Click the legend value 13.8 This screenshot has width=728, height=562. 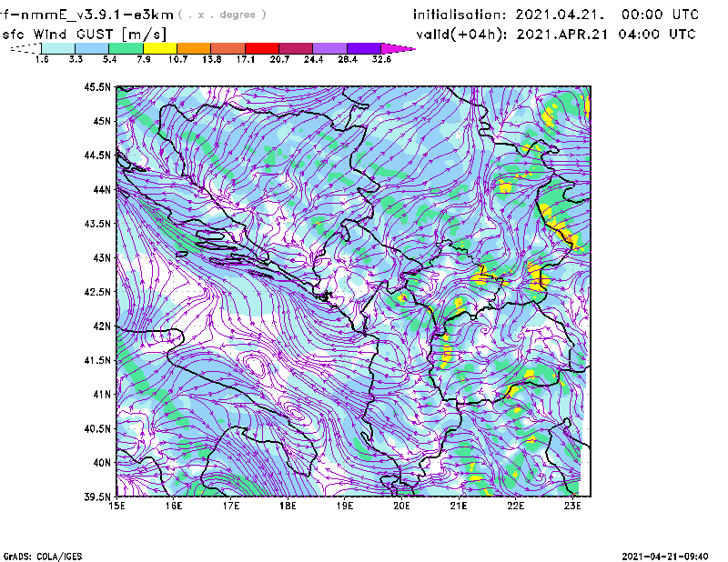click(x=211, y=59)
